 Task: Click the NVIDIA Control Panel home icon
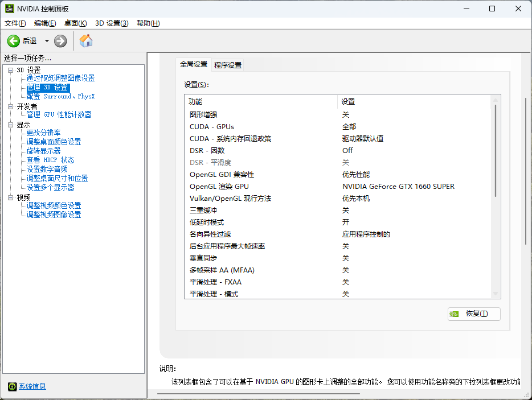click(86, 40)
